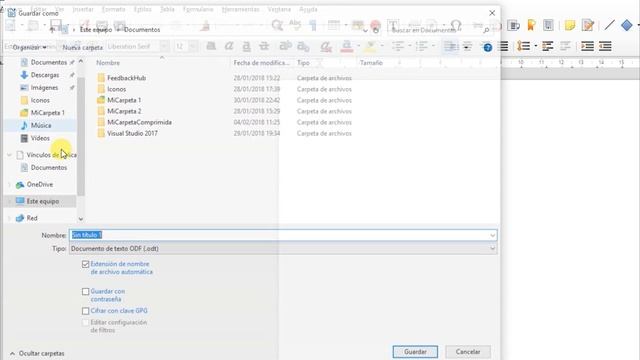The image size is (640, 360).
Task: Open the Nombre field dropdown arrow
Action: [x=493, y=236]
